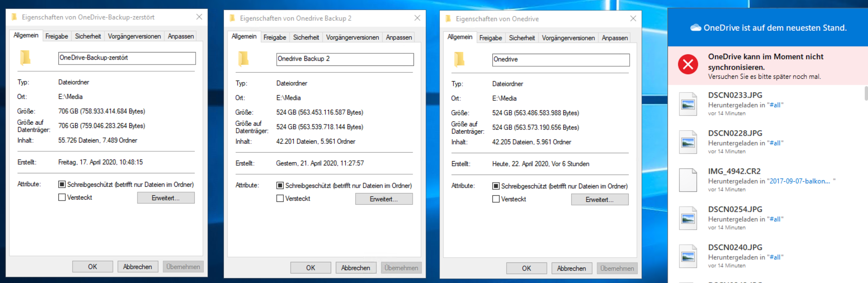The height and width of the screenshot is (283, 868).
Task: Click OK in Onedrive properties window
Action: [x=526, y=268]
